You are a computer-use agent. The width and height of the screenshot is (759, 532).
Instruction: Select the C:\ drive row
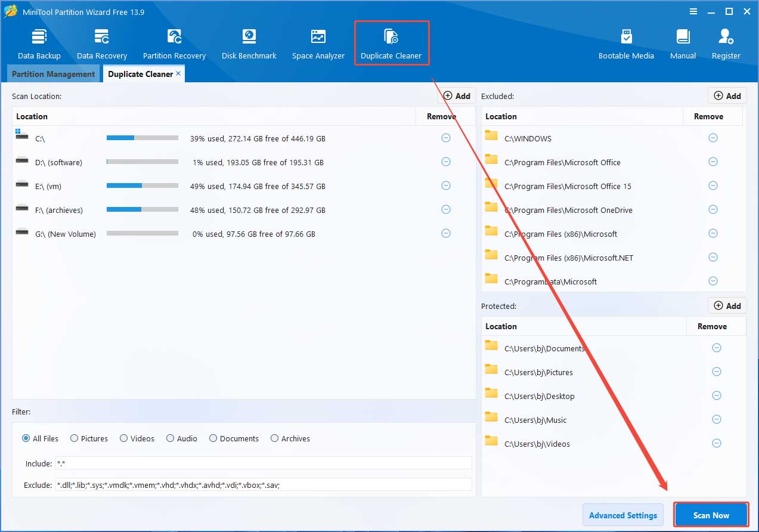pyautogui.click(x=244, y=138)
